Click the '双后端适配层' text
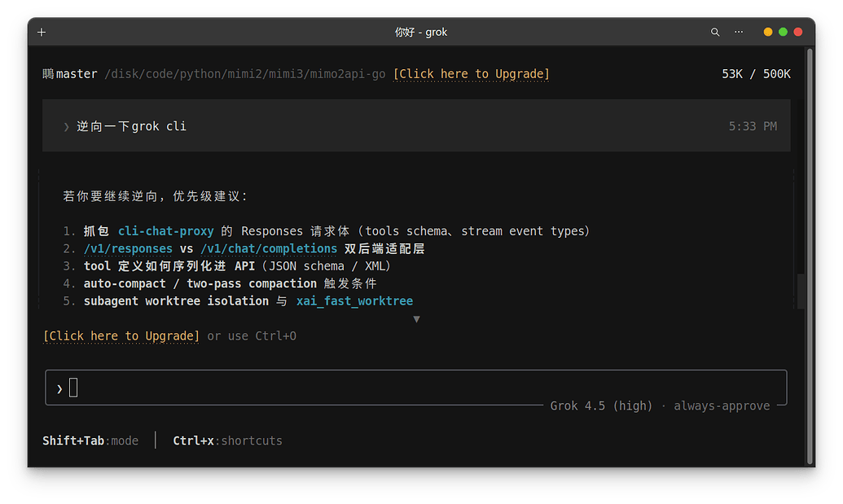This screenshot has height=504, width=843. click(384, 249)
